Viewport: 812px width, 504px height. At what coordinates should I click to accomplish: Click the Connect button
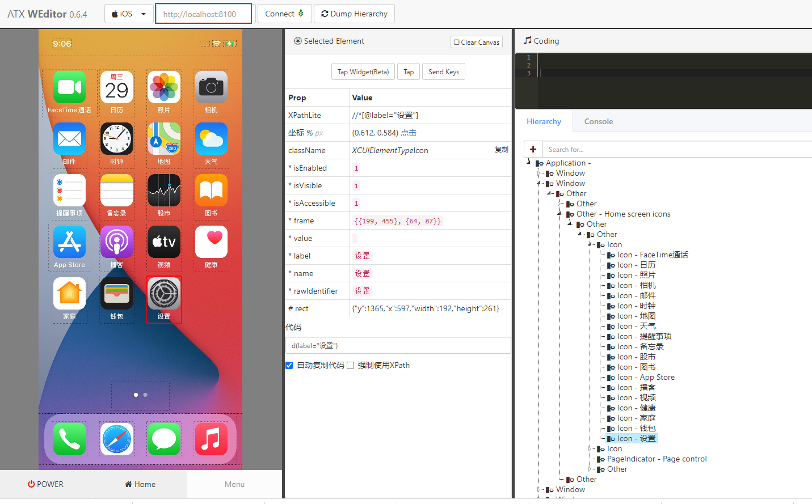point(284,14)
